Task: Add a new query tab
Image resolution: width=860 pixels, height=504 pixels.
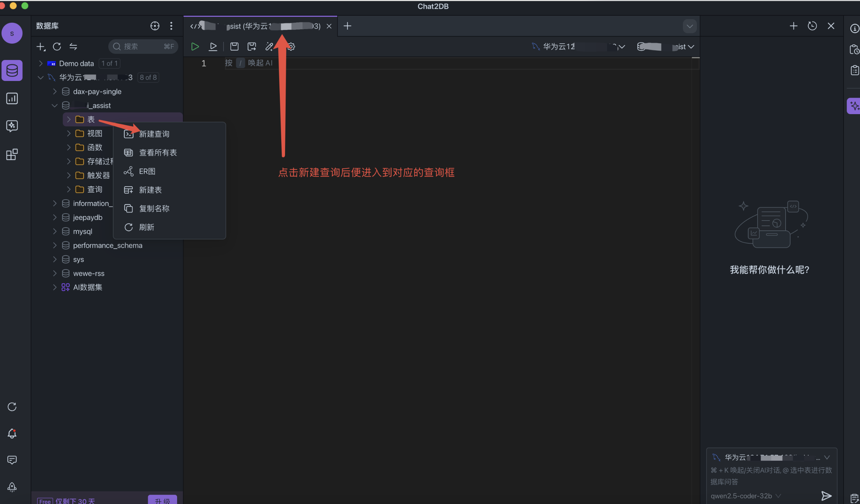Action: [347, 26]
